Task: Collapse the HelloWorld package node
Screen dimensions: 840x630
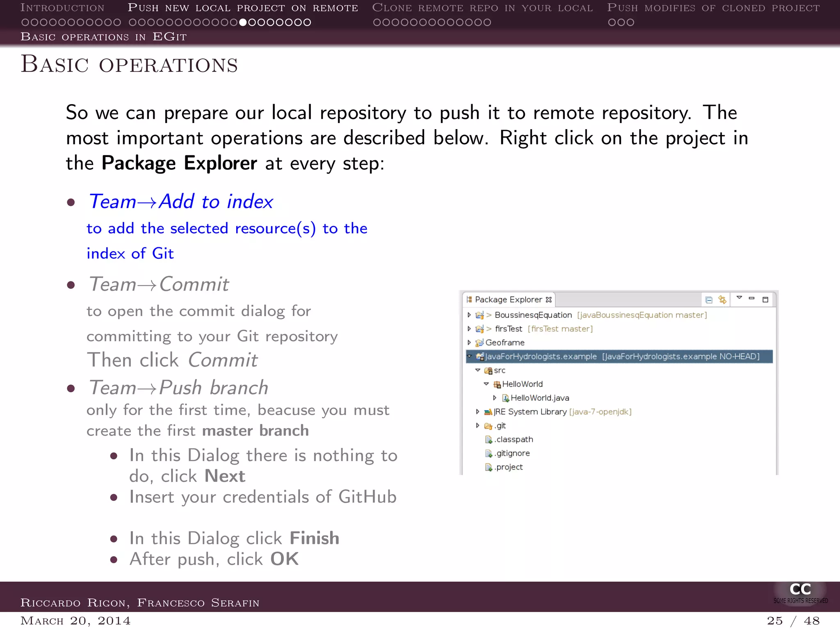Action: coord(486,384)
